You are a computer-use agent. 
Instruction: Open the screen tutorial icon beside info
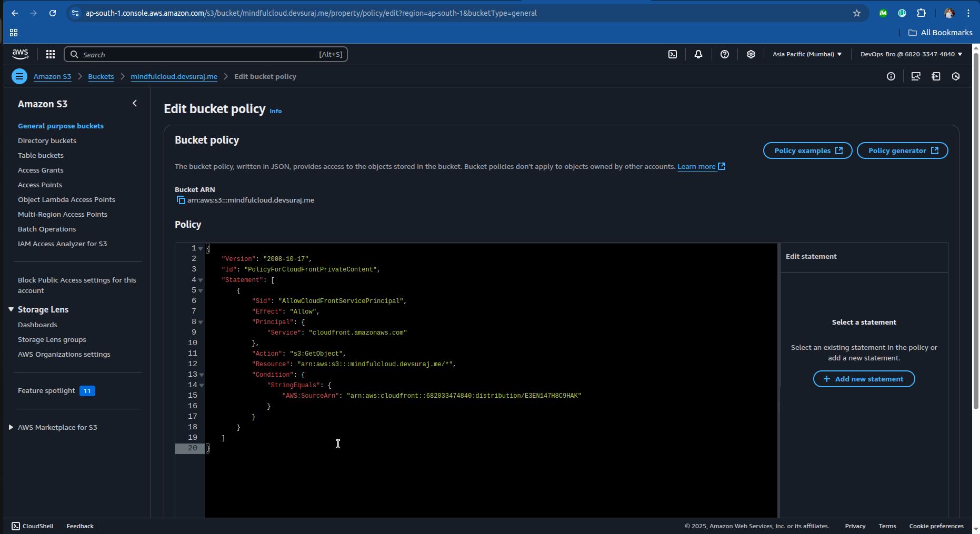pyautogui.click(x=916, y=76)
